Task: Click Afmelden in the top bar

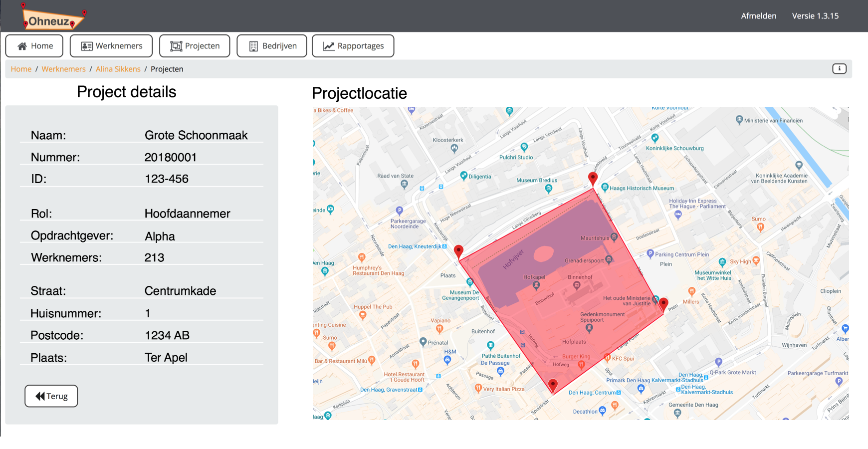Action: pos(759,15)
